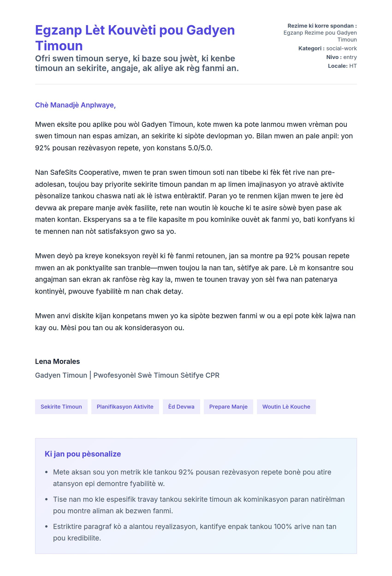The image size is (392, 576).
Task: Click the first bullet about metrik kle
Action: [192, 478]
